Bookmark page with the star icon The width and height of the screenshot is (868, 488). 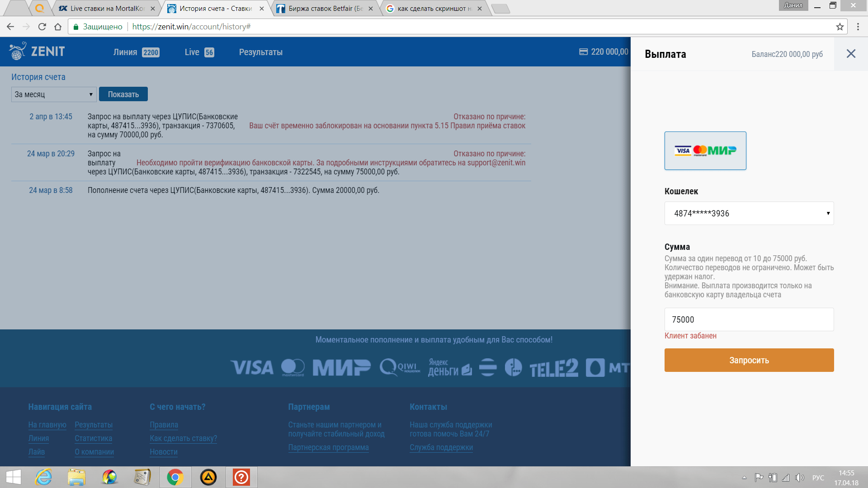click(840, 27)
